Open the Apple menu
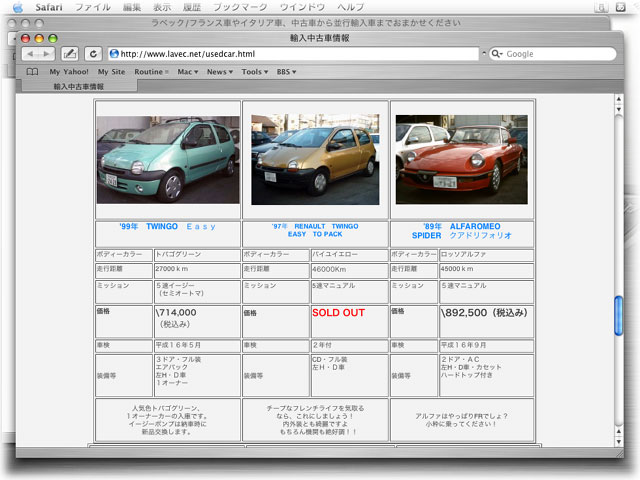The width and height of the screenshot is (640, 480). 16,7
